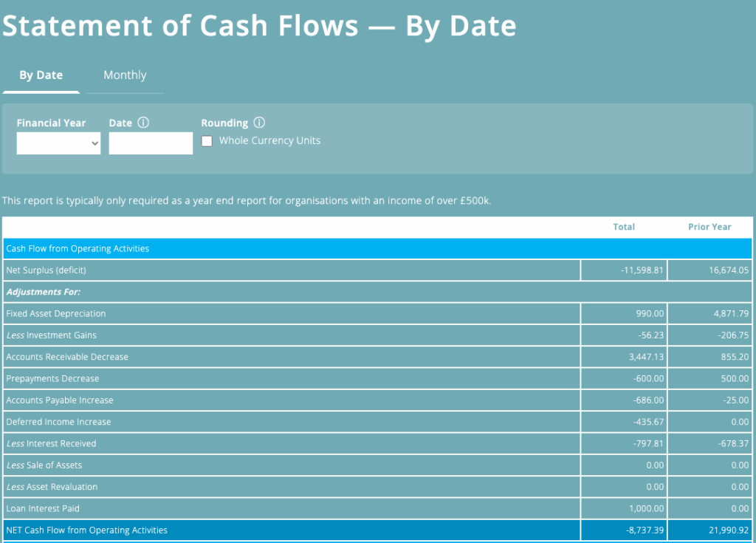Click inside the Date input field
This screenshot has width=756, height=543.
point(150,143)
